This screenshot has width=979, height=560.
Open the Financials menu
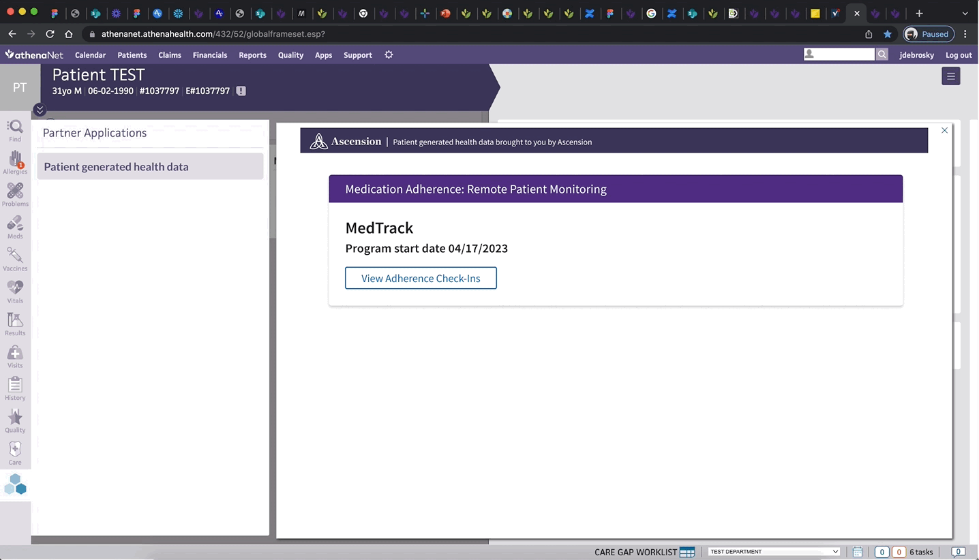coord(210,55)
